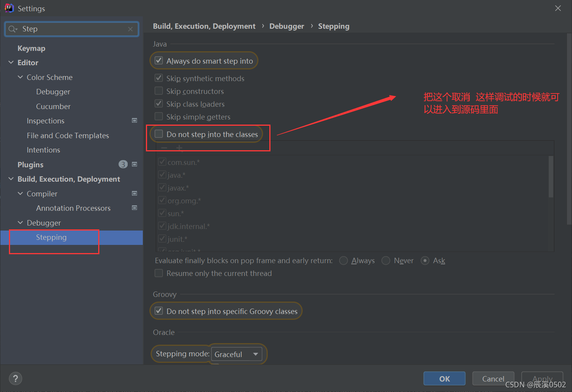Viewport: 572px width, 392px height.
Task: Close the Settings dialog
Action: click(558, 8)
